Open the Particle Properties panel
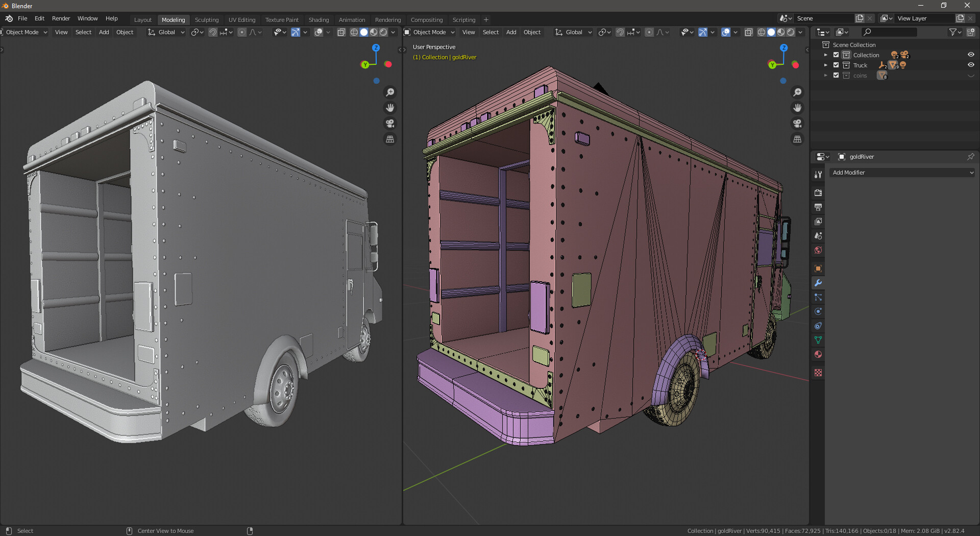This screenshot has height=536, width=980. click(818, 297)
